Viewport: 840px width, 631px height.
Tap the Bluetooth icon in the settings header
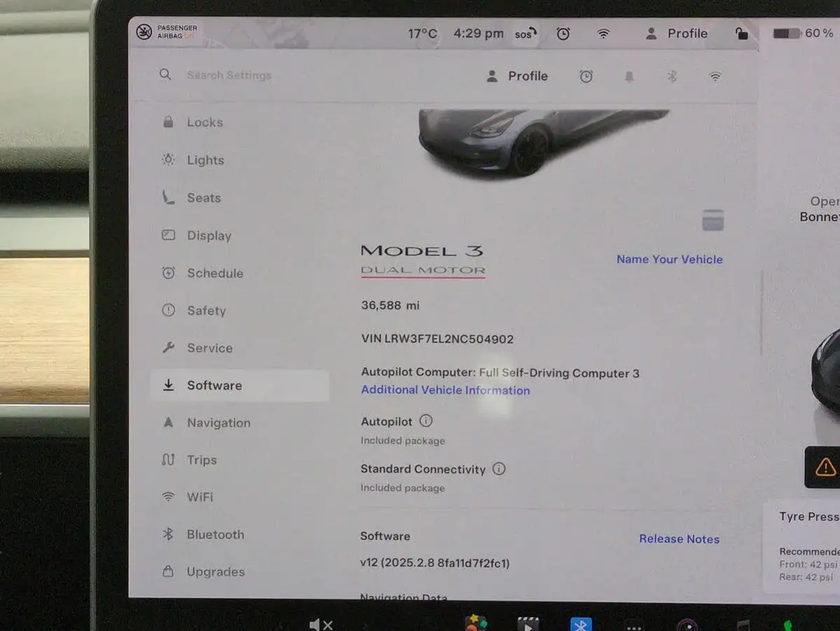pos(672,76)
